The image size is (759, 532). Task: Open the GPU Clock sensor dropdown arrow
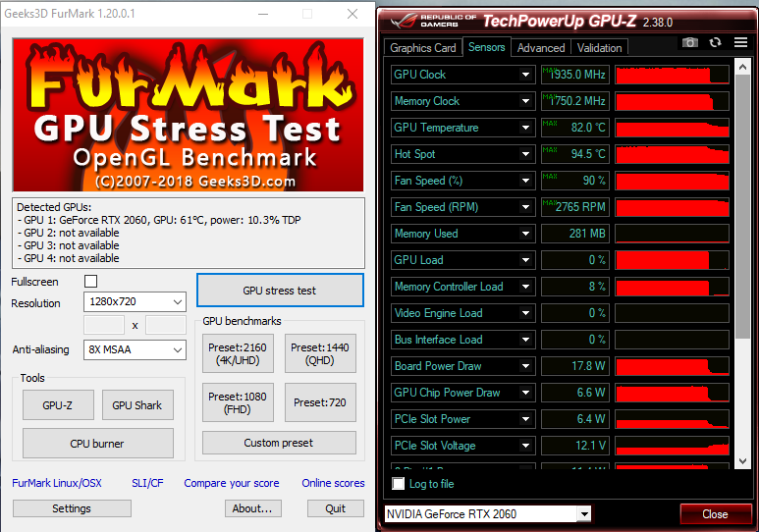[525, 75]
